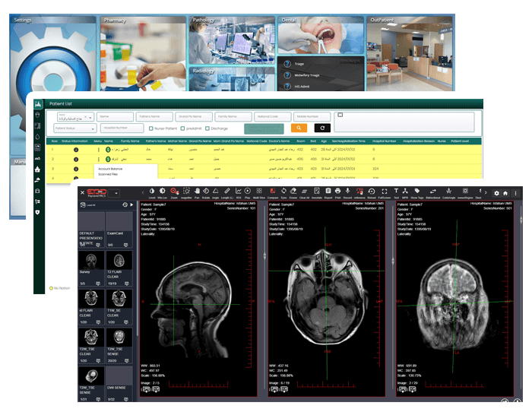Go to PACS viewer home
This screenshot has height=412, width=532.
[505, 193]
